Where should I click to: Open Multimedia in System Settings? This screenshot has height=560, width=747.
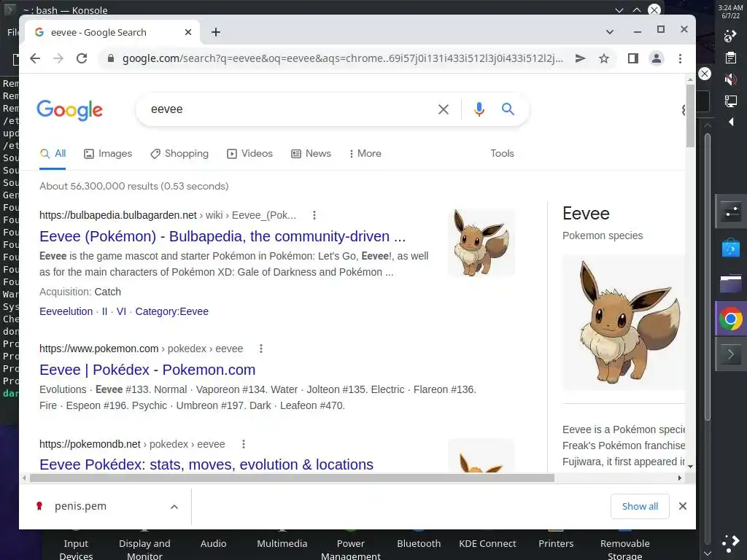click(x=282, y=543)
